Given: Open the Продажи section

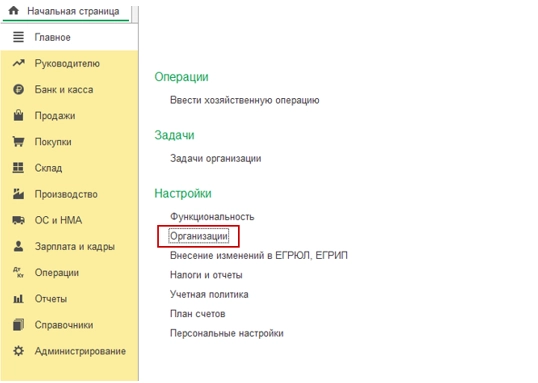Looking at the screenshot, I should 55,116.
